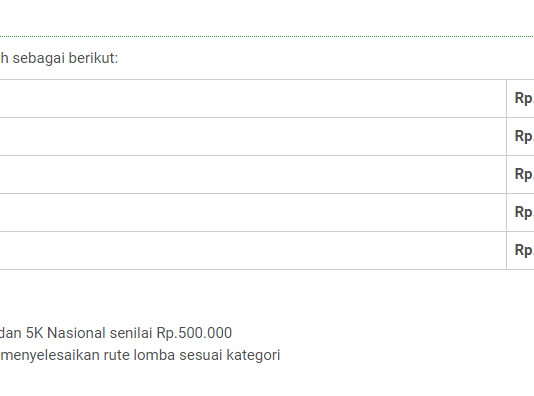This screenshot has height=396, width=534.
Task: Select the Rp. cell in the fourth table row
Action: 520,212
